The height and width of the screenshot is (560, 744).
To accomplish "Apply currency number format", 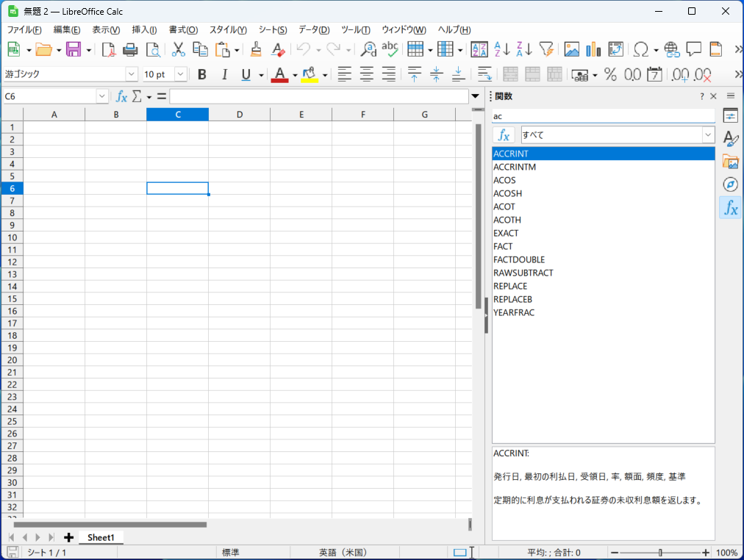I will [580, 74].
